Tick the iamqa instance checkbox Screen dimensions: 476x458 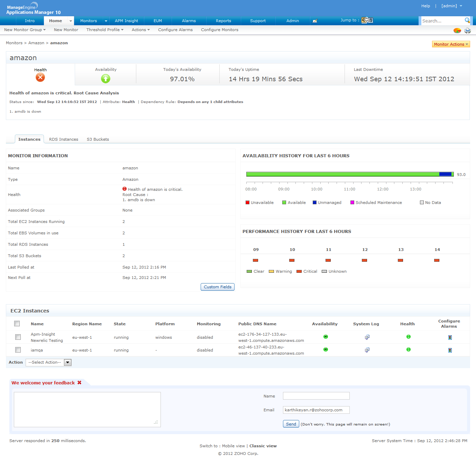point(18,350)
